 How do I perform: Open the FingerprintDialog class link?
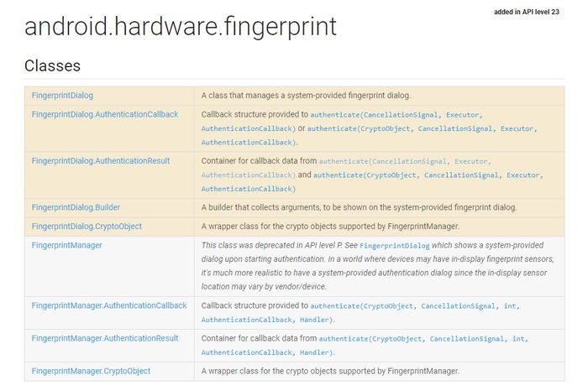(x=62, y=96)
